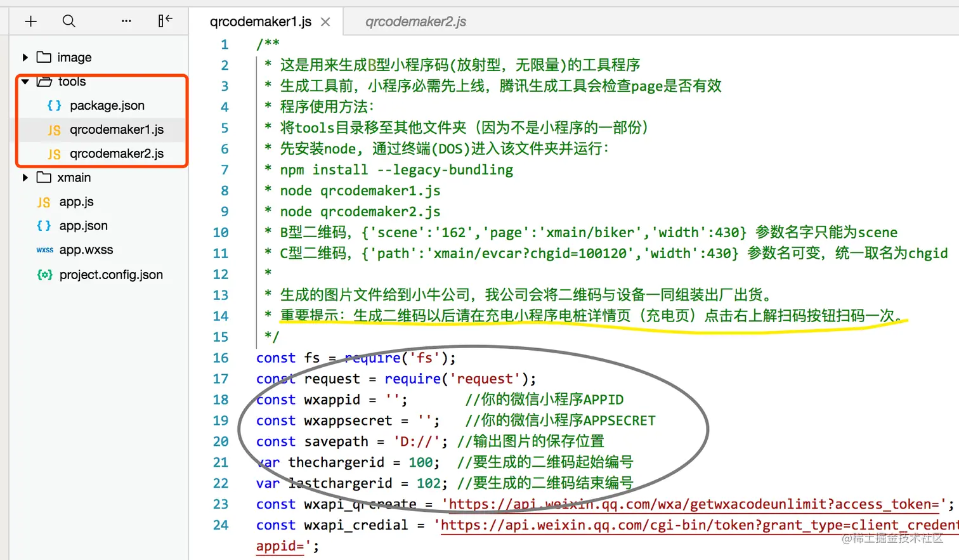Click line number 24 in the gutter

click(221, 526)
